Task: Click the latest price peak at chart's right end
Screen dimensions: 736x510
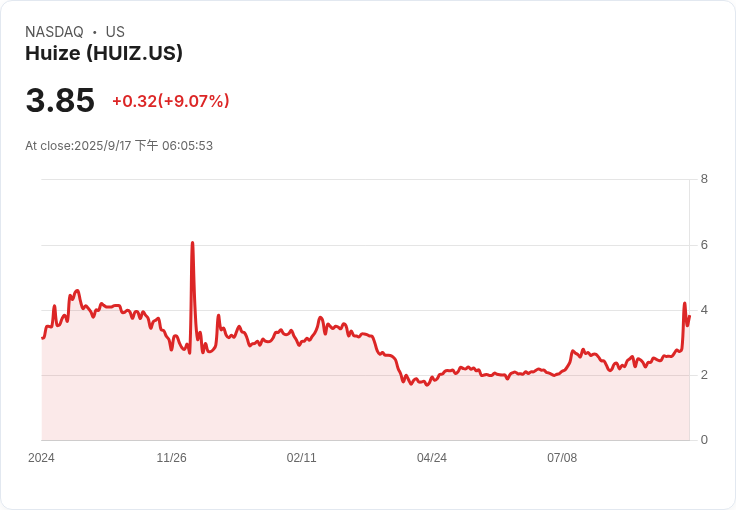Action: click(x=684, y=304)
